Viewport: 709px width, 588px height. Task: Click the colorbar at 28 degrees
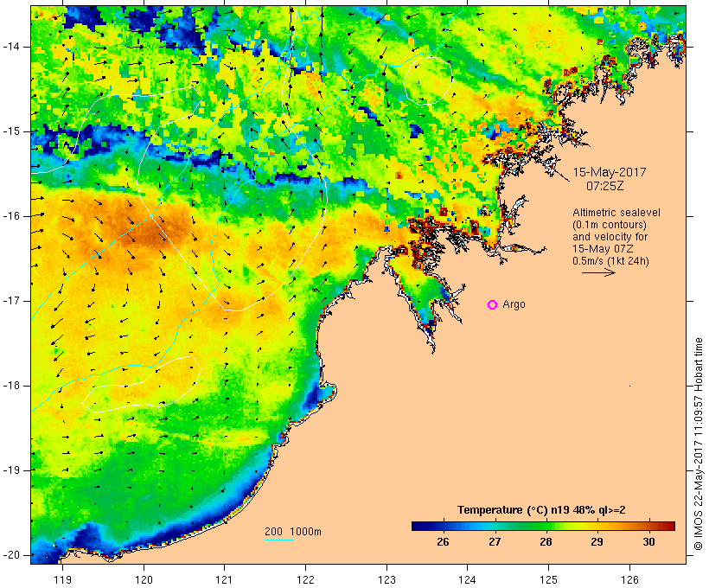[546, 526]
